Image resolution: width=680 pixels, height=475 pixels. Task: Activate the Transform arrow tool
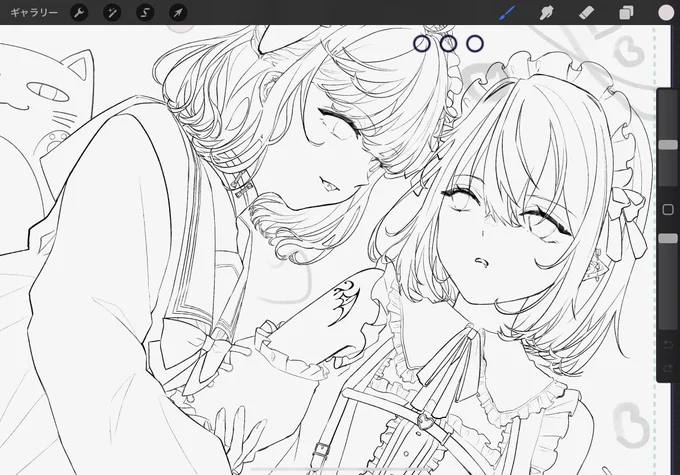coord(178,13)
